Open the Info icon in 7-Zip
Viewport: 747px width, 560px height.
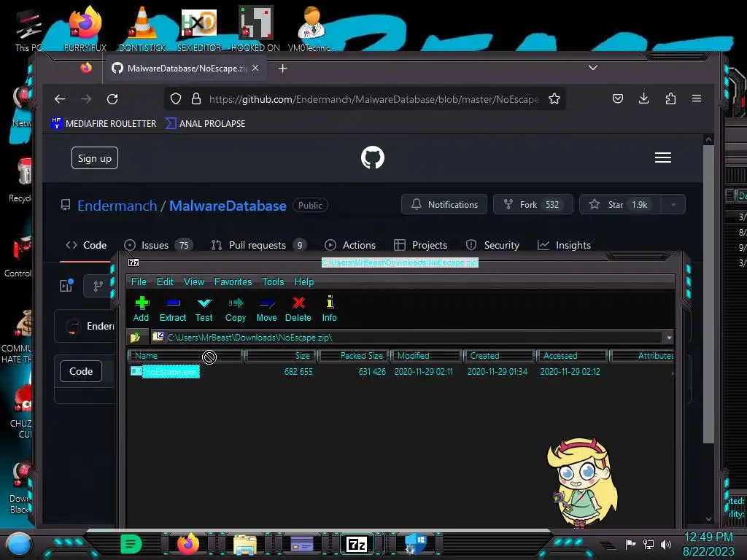click(x=329, y=308)
